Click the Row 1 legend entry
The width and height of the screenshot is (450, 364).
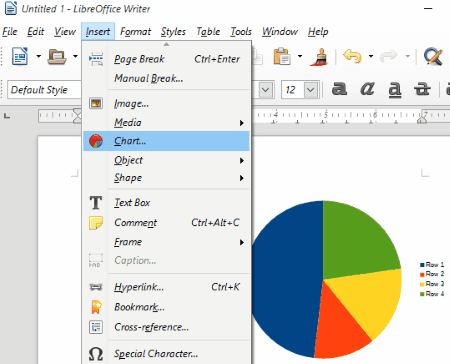tap(432, 265)
